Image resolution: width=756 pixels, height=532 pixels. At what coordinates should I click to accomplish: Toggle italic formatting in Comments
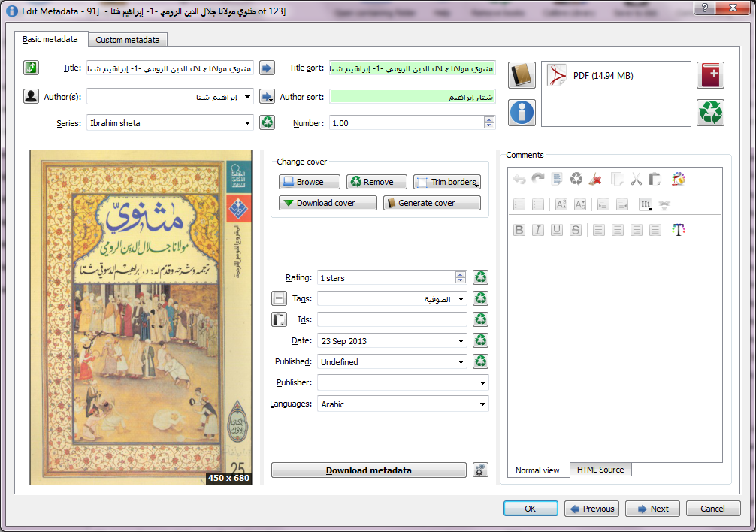point(538,230)
